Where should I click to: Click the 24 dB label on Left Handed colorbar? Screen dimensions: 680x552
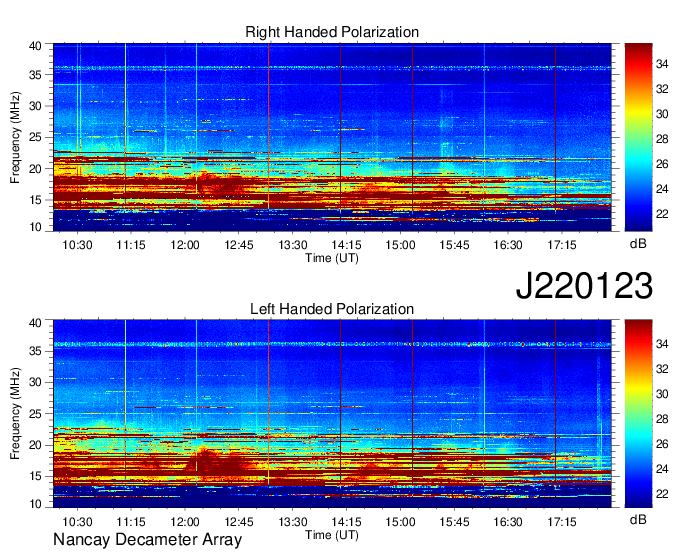[662, 469]
